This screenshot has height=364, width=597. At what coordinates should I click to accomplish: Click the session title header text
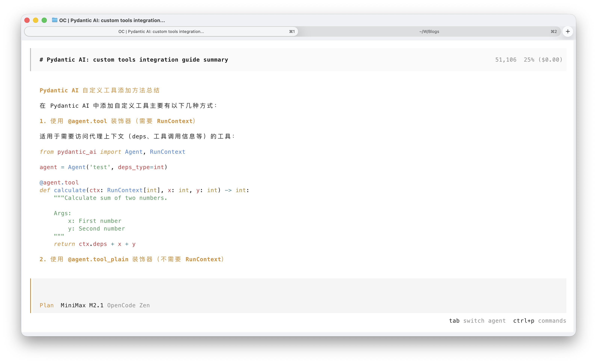pos(134,60)
